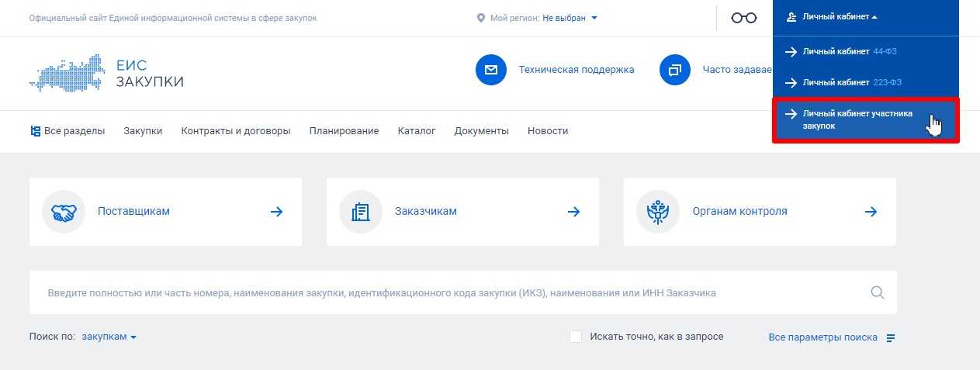Click the glasses accessibility icon
Viewport: 980px width, 370px height.
click(744, 18)
